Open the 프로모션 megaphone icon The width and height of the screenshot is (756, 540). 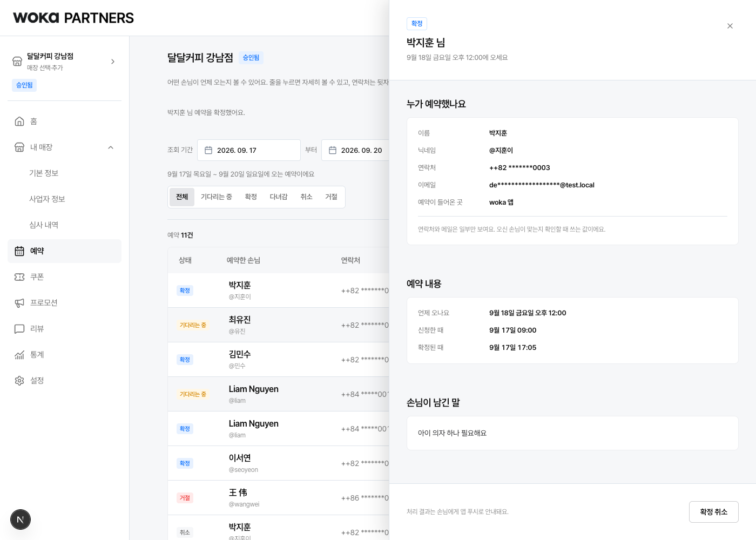[x=19, y=303]
